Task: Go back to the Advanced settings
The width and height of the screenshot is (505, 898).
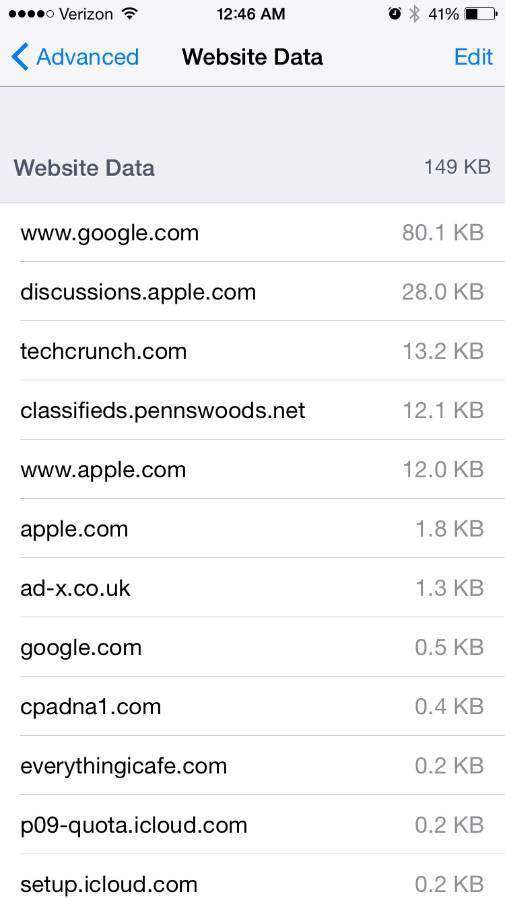Action: coord(75,57)
